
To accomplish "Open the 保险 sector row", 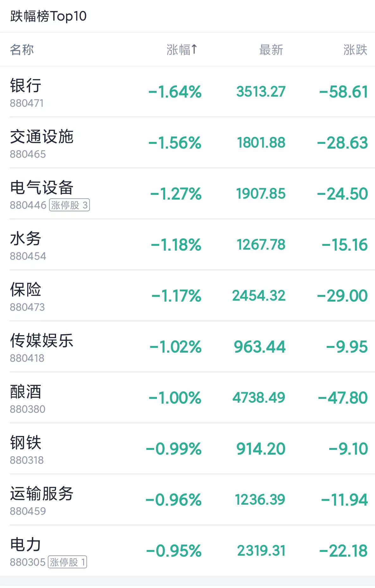I will 187,296.
